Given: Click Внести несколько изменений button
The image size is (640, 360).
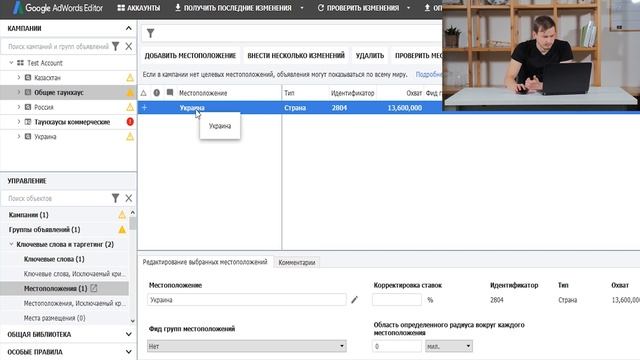Looking at the screenshot, I should 296,56.
